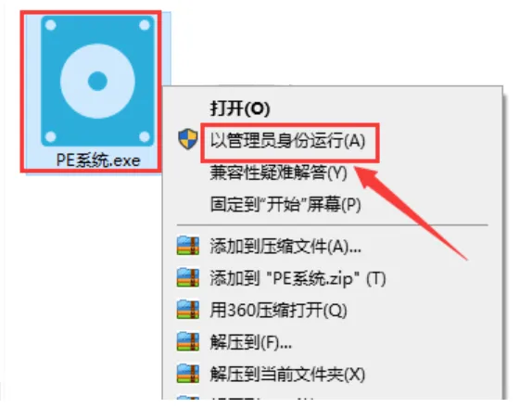Image resolution: width=532 pixels, height=408 pixels.
Task: Click archive icon beside 解压到当前文件夹
Action: (x=187, y=374)
